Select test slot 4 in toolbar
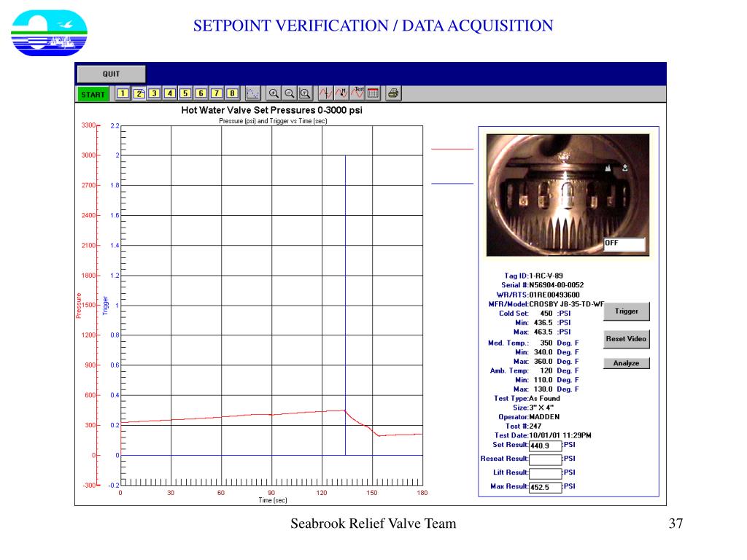The image size is (747, 560). [x=170, y=93]
